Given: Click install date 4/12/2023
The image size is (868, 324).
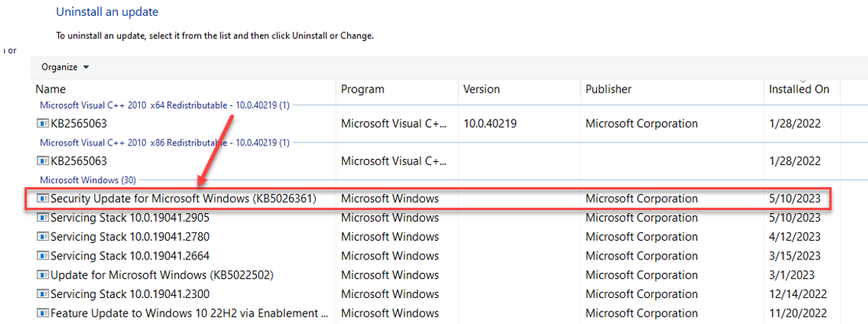Looking at the screenshot, I should (795, 237).
